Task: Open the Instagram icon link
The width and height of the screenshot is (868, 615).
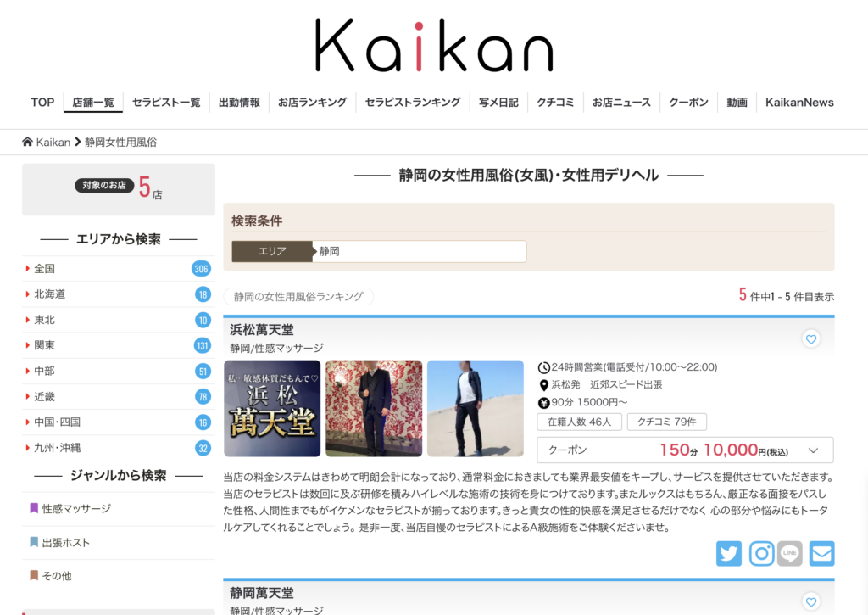Action: 761,553
